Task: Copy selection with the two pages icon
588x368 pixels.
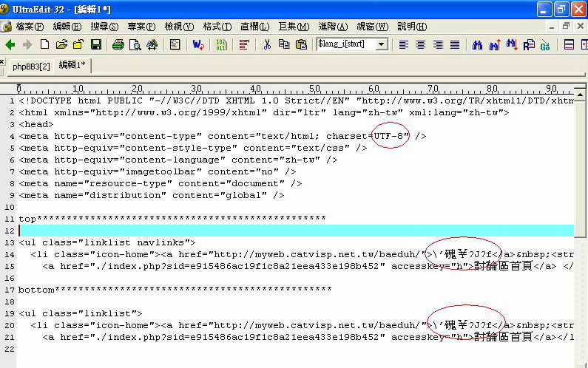Action: click(x=284, y=44)
